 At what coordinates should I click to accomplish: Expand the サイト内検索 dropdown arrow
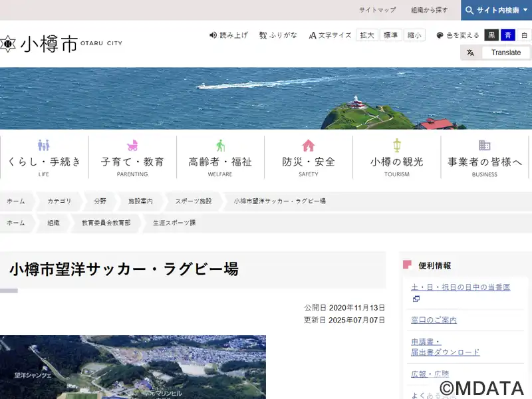pyautogui.click(x=525, y=10)
